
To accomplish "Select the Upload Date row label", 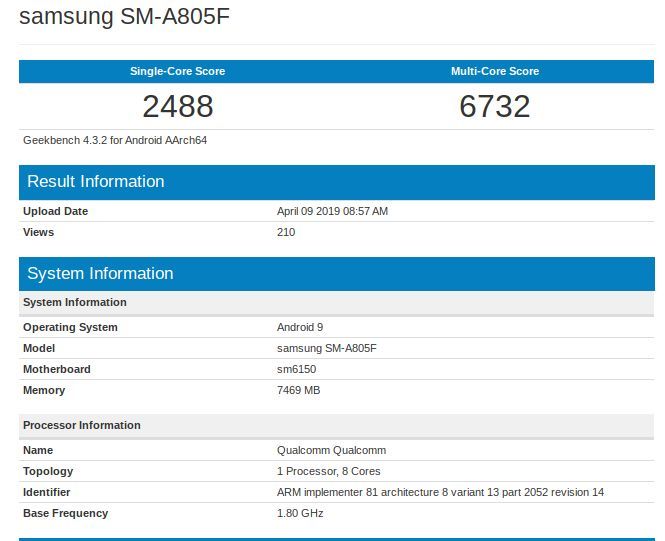I will pos(56,211).
